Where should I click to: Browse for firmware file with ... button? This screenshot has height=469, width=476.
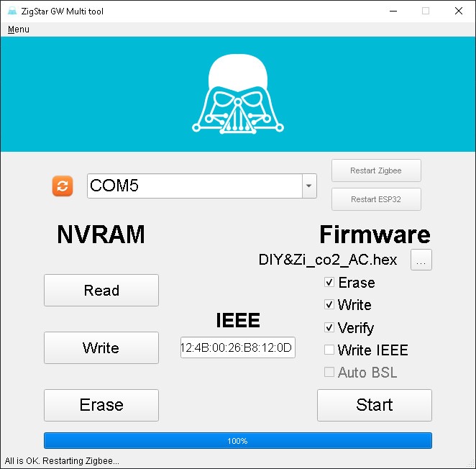point(421,260)
